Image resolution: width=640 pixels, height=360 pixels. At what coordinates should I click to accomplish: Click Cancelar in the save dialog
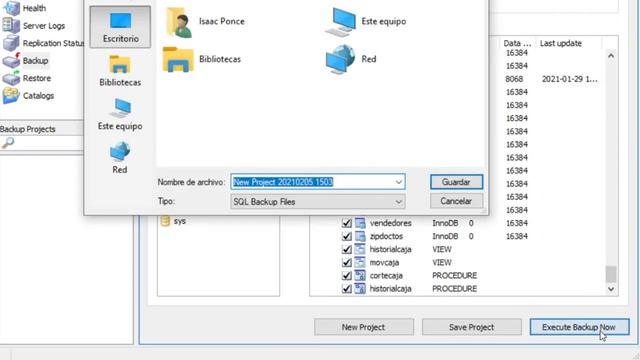tap(456, 201)
